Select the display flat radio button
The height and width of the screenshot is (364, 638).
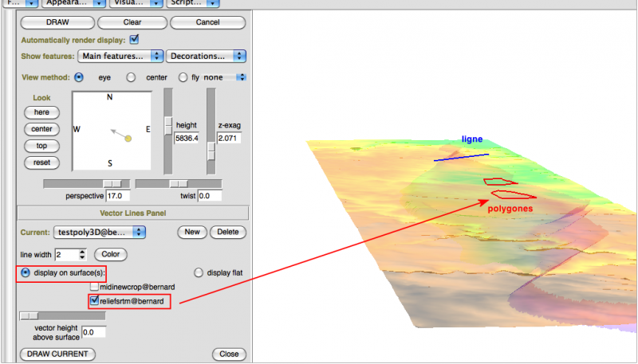tap(199, 272)
